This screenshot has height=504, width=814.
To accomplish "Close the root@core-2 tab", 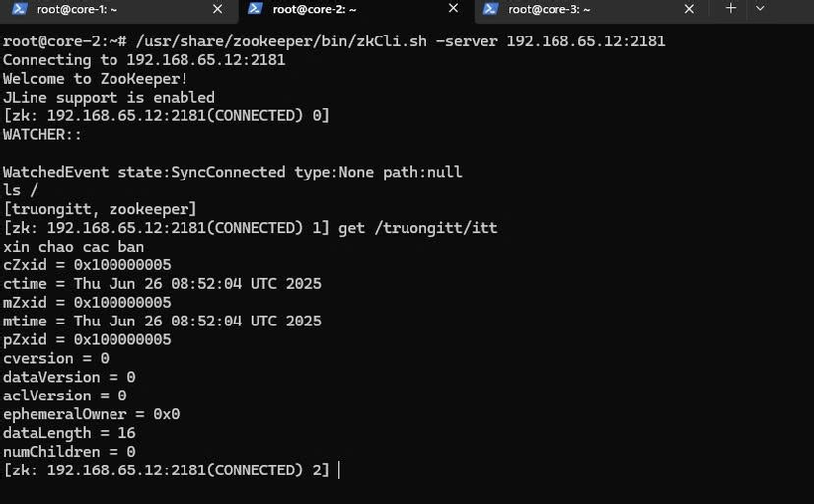I will click(453, 8).
